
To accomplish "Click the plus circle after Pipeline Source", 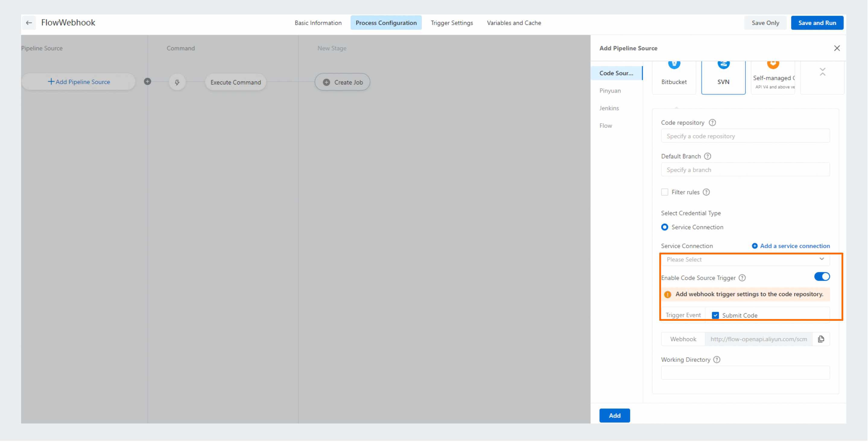I will tap(147, 81).
